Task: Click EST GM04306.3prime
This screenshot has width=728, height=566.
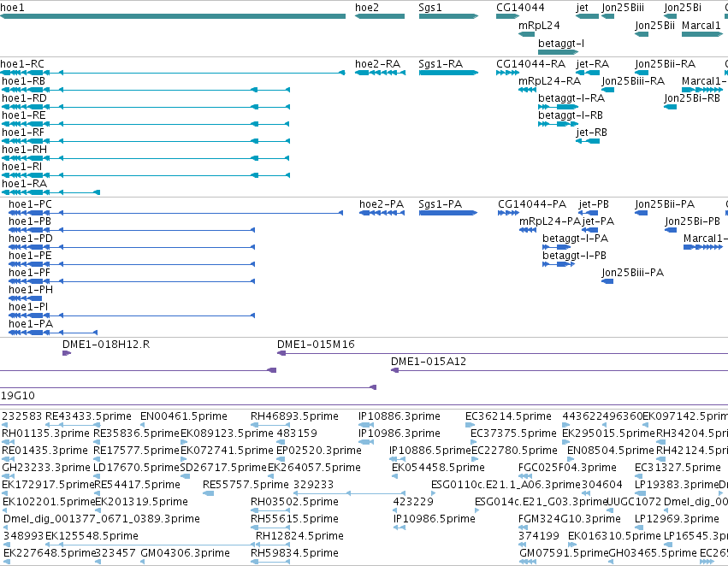Action: (x=185, y=553)
